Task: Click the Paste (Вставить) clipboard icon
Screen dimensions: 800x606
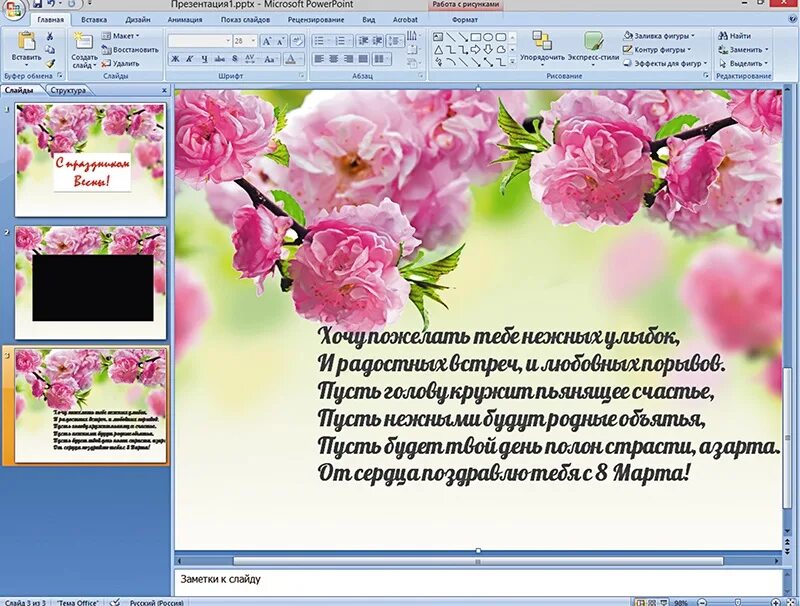Action: [27, 42]
